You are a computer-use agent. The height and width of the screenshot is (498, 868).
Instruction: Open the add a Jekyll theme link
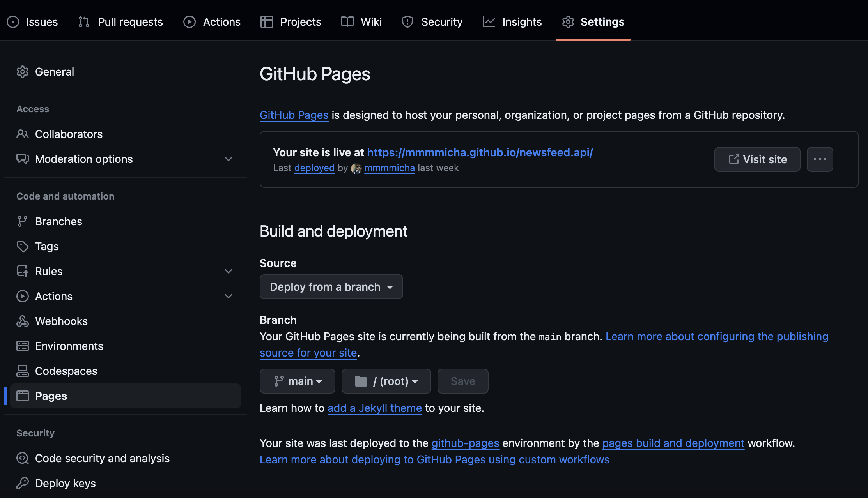click(375, 408)
